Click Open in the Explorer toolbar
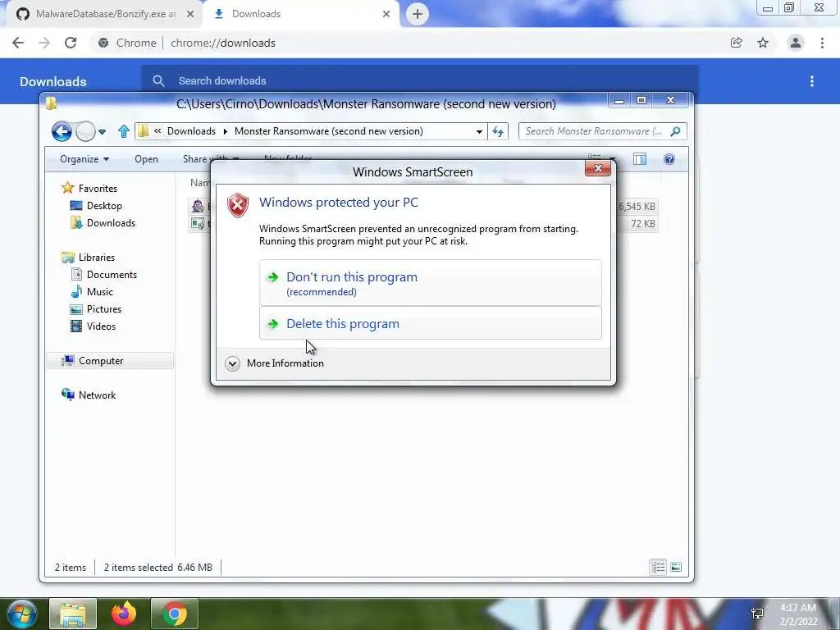The width and height of the screenshot is (840, 630). (146, 159)
